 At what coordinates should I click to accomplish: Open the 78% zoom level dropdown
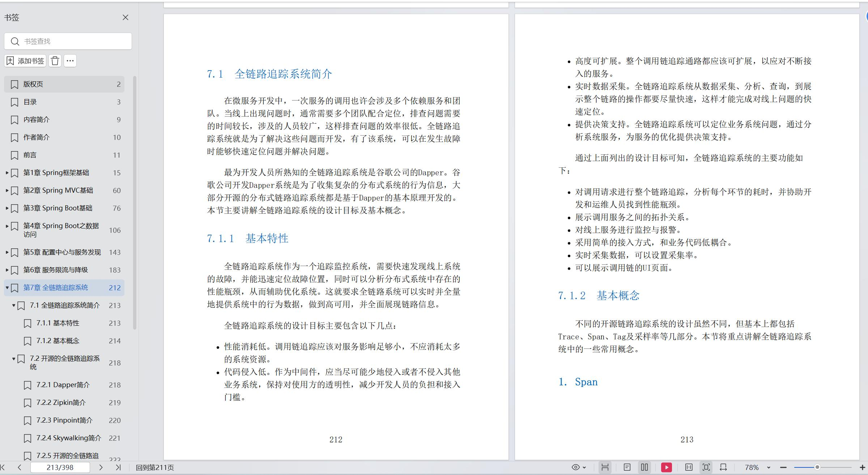pos(769,467)
